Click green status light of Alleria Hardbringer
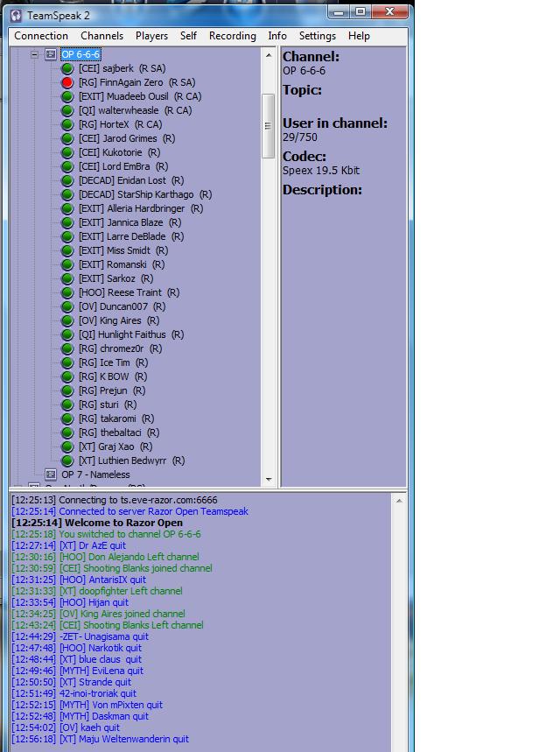560x752 pixels. click(67, 208)
